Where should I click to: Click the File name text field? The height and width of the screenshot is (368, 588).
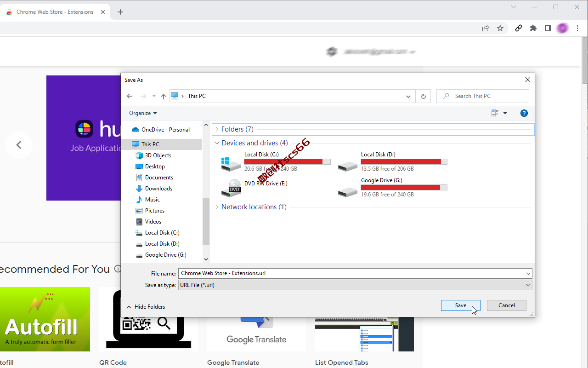coord(351,273)
